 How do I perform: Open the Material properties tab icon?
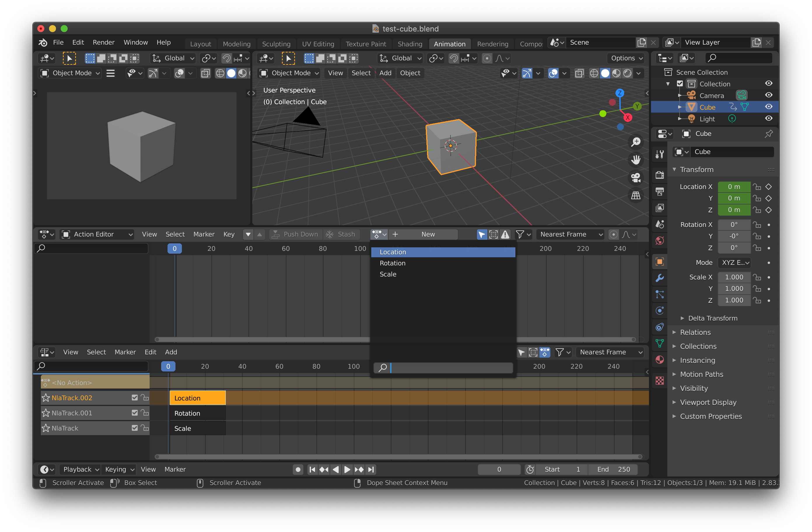[659, 360]
